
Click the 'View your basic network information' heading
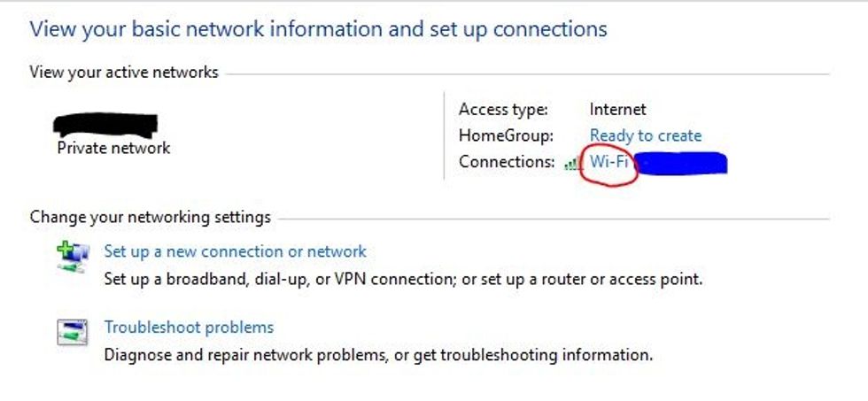319,28
